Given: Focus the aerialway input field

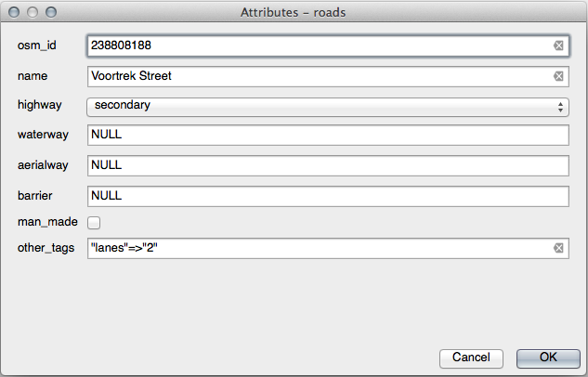Looking at the screenshot, I should [327, 166].
